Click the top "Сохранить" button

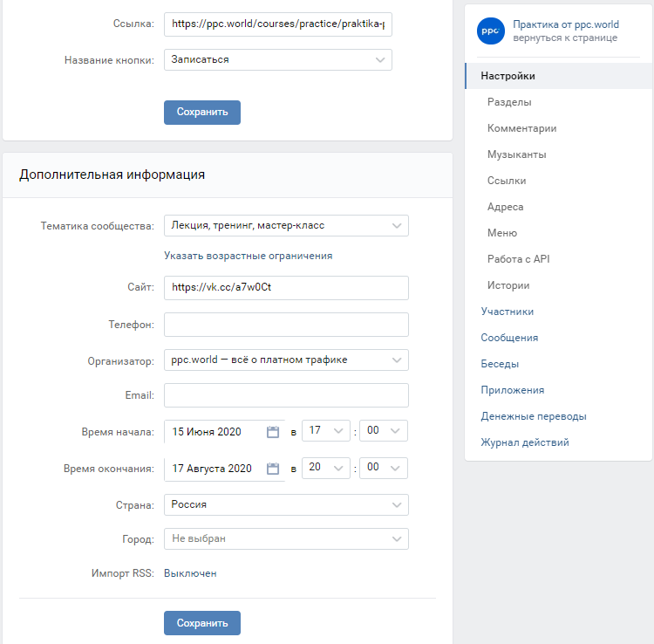201,112
